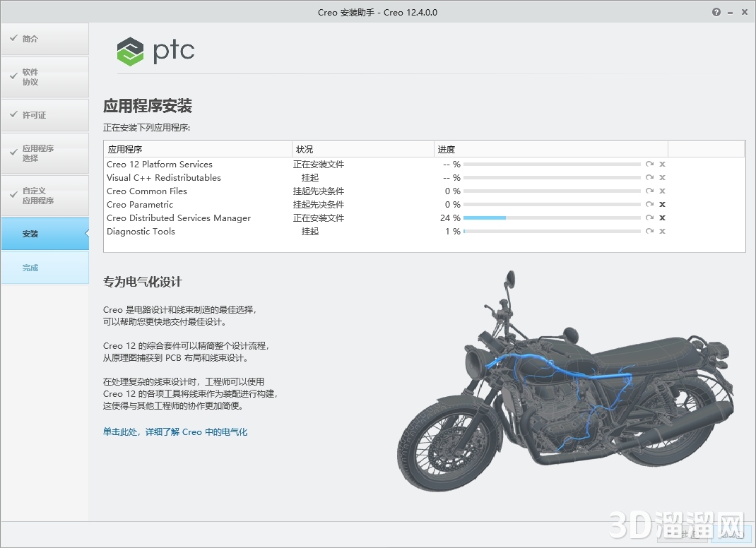Viewport: 756px width, 548px height.
Task: Click retry icon for Creo 12 Platform Services
Action: (649, 164)
